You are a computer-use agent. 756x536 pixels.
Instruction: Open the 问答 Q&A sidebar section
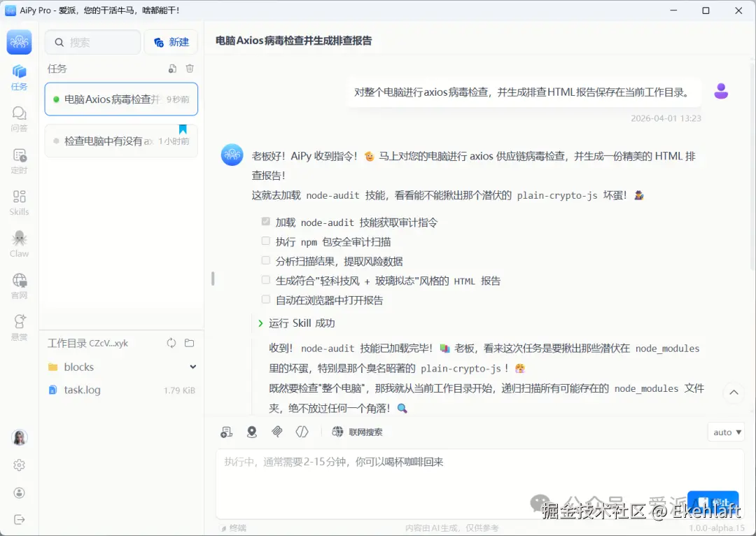tap(19, 119)
